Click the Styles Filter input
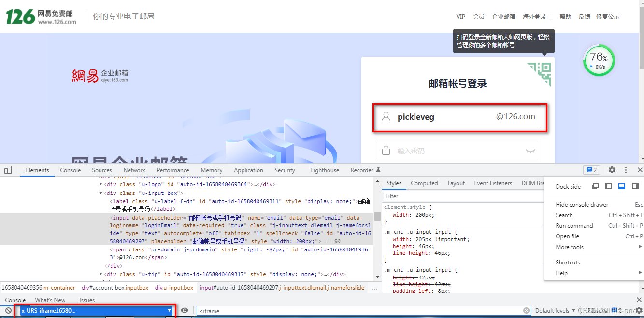The height and width of the screenshot is (318, 644). 463,196
